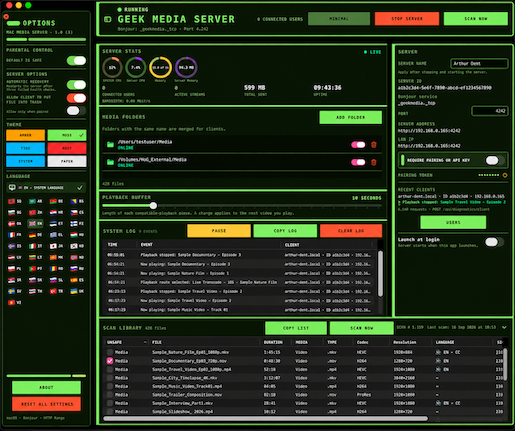The width and height of the screenshot is (515, 431).
Task: Select EN System Language option
Action: coord(46,188)
